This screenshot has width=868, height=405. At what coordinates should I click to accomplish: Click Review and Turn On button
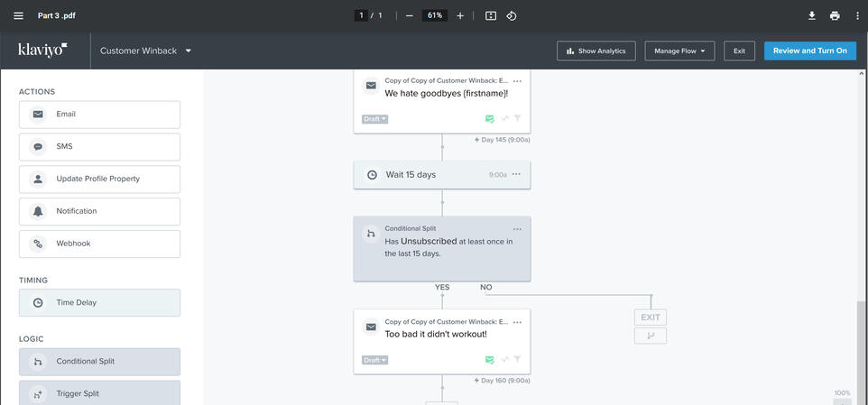click(809, 51)
